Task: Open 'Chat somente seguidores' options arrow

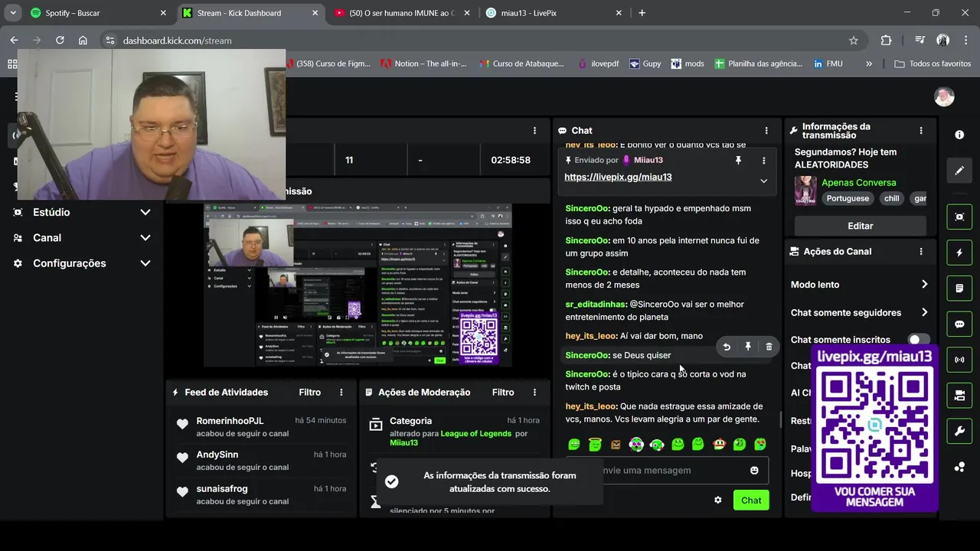Action: click(x=924, y=312)
